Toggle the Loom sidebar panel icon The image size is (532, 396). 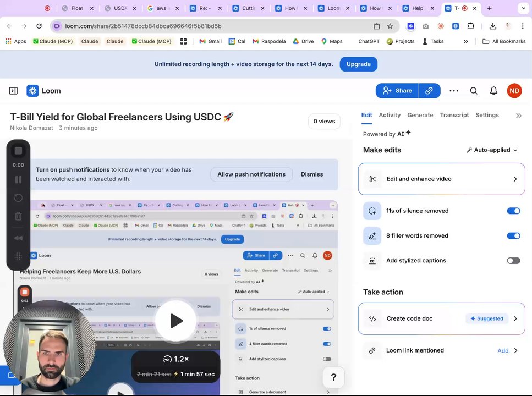click(x=13, y=91)
